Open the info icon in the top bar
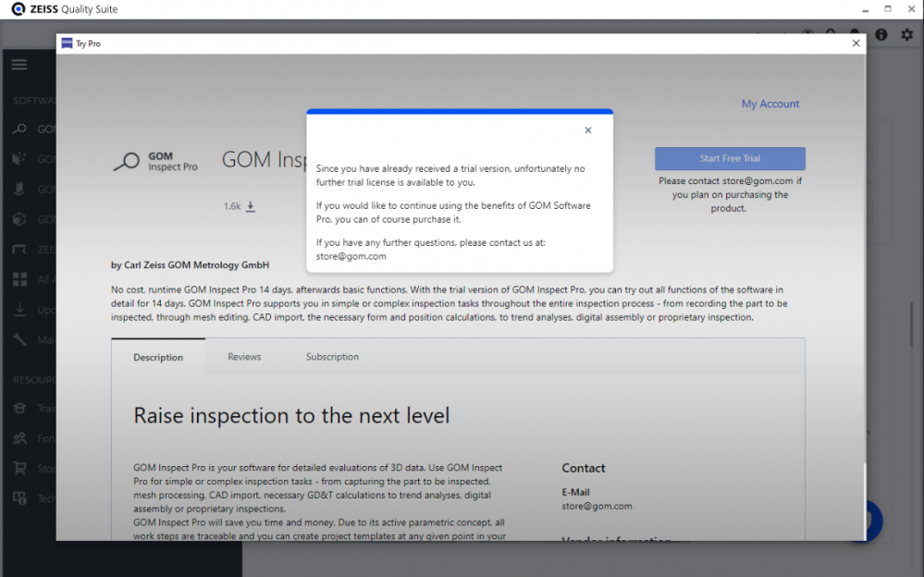This screenshot has width=924, height=577. click(x=881, y=35)
